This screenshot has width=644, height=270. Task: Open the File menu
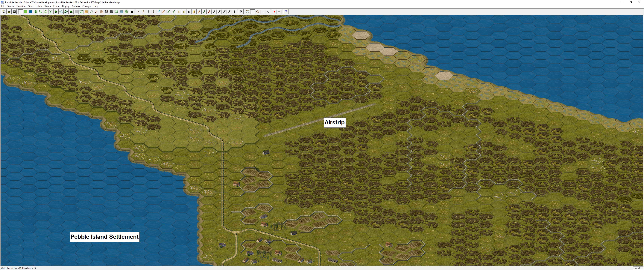3,6
